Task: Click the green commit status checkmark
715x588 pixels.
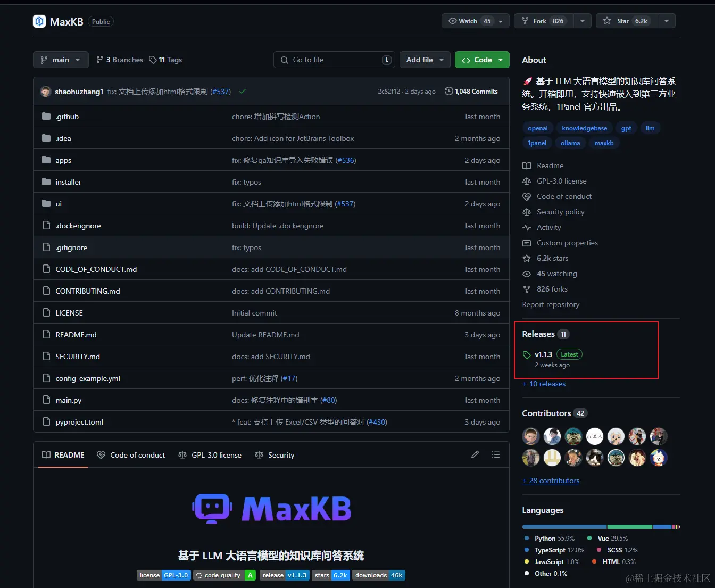Action: pyautogui.click(x=243, y=92)
